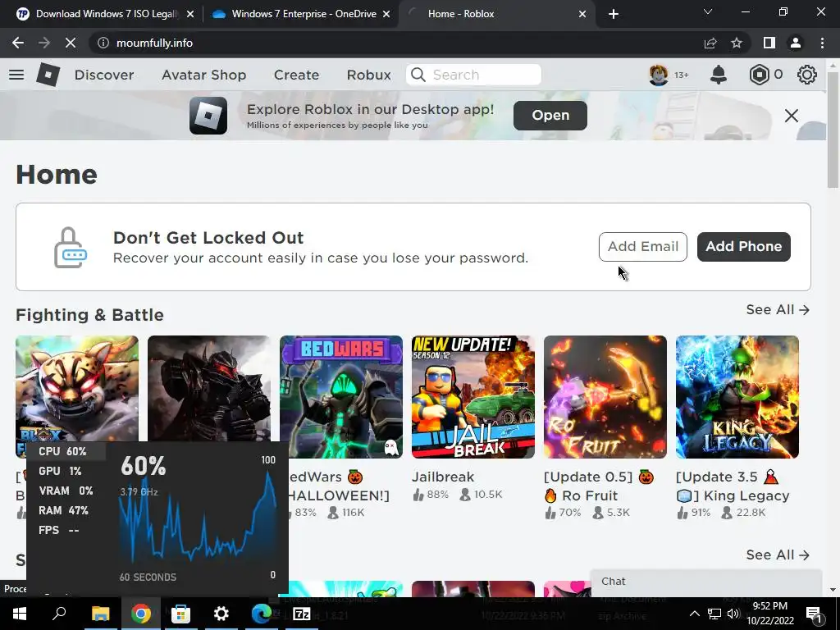Screen dimensions: 840x630
Task: Open File Explorer from taskbar
Action: (100, 614)
